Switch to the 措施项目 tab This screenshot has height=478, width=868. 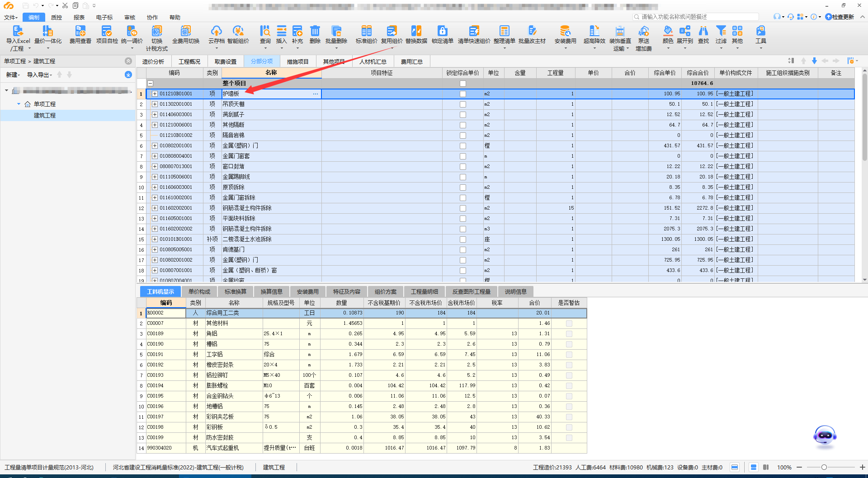(297, 62)
